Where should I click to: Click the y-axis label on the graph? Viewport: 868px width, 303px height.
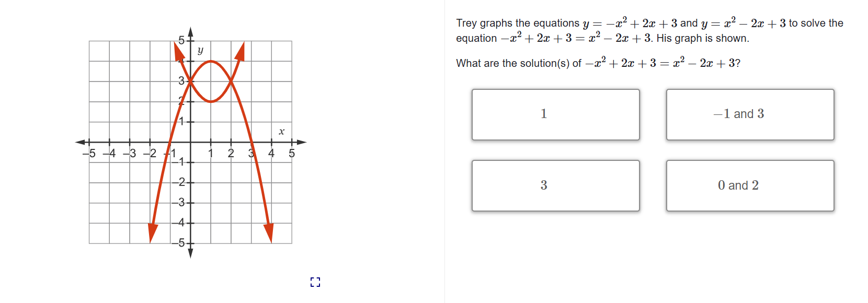tap(200, 50)
